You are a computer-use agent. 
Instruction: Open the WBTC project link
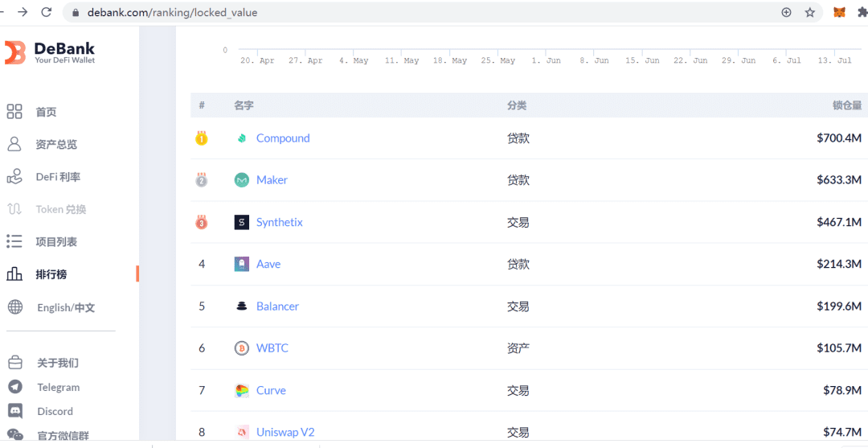pos(272,348)
